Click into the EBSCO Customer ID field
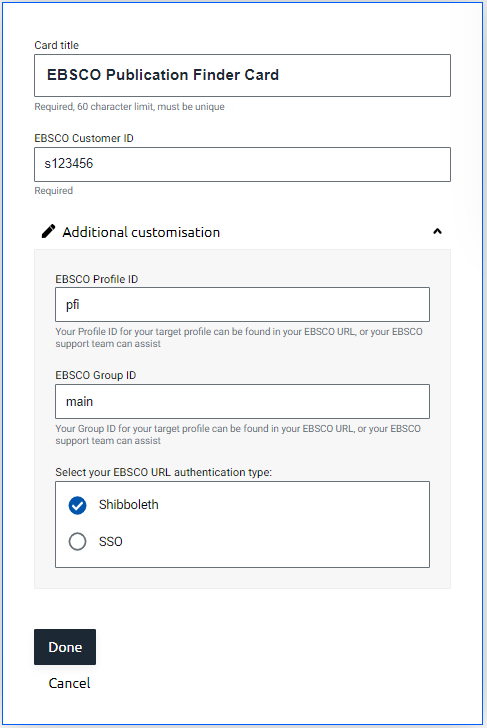 point(242,164)
